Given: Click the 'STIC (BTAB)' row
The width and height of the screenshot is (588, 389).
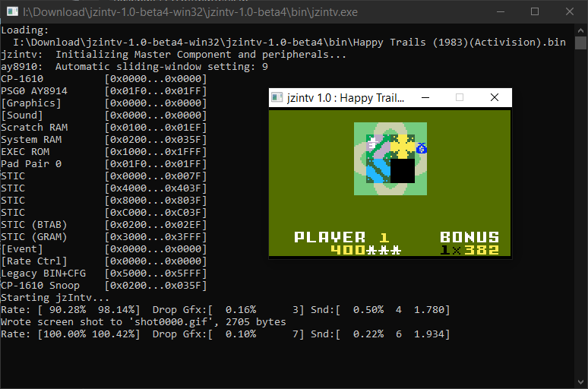Looking at the screenshot, I should (x=104, y=225).
